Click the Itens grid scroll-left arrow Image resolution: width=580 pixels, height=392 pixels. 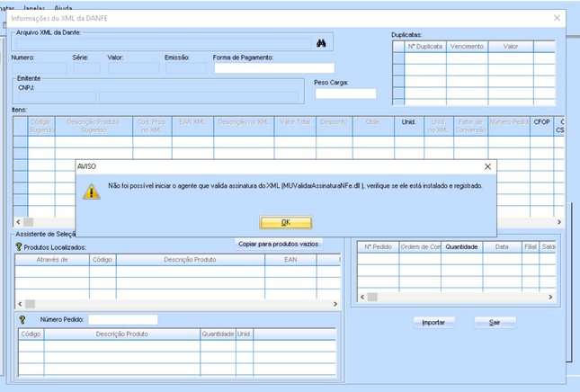tap(18, 222)
